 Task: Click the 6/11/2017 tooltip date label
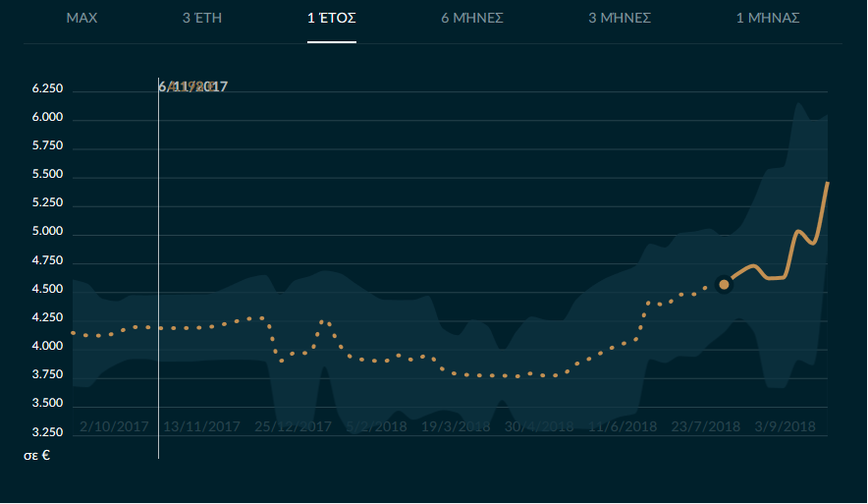click(x=193, y=87)
